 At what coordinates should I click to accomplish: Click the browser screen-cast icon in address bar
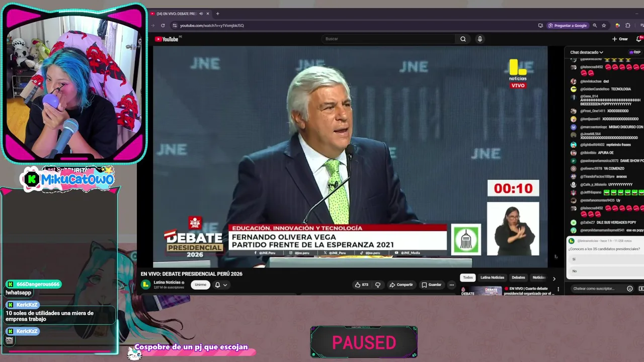[540, 25]
